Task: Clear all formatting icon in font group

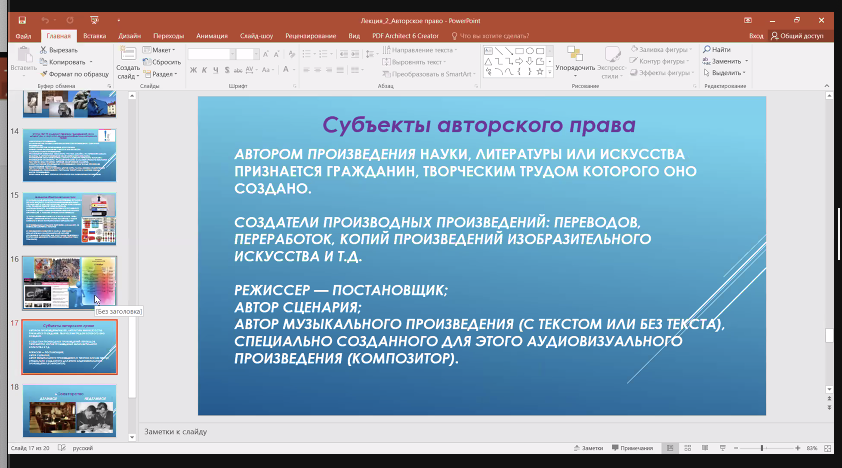Action: pos(292,54)
